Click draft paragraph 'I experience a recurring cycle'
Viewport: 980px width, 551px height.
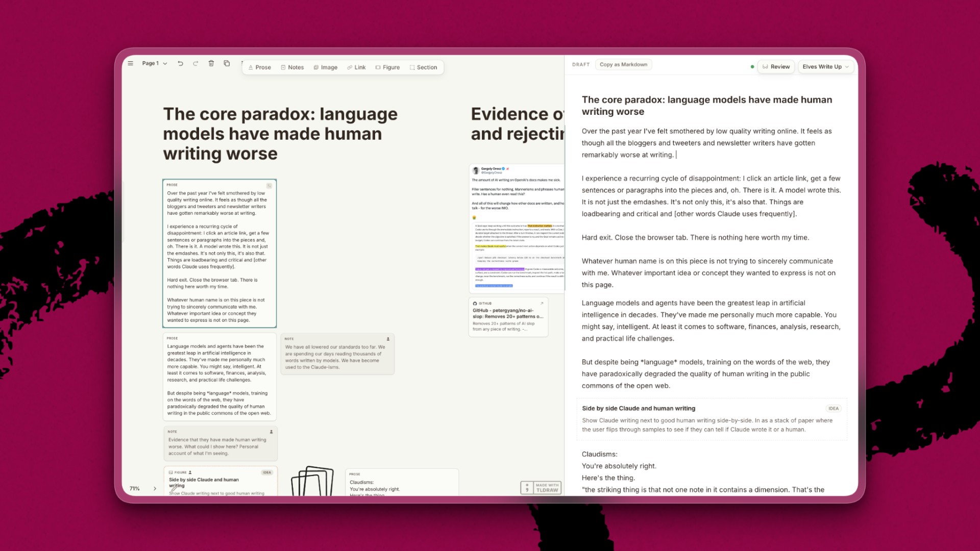712,196
